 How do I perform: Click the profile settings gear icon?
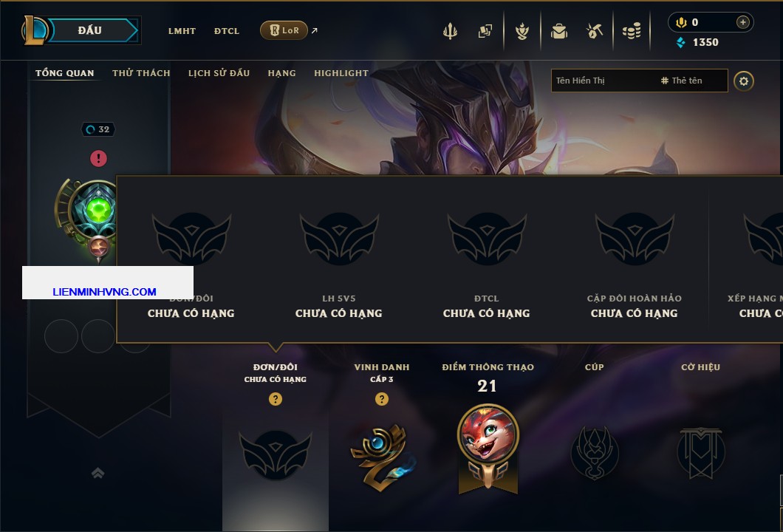(x=744, y=81)
